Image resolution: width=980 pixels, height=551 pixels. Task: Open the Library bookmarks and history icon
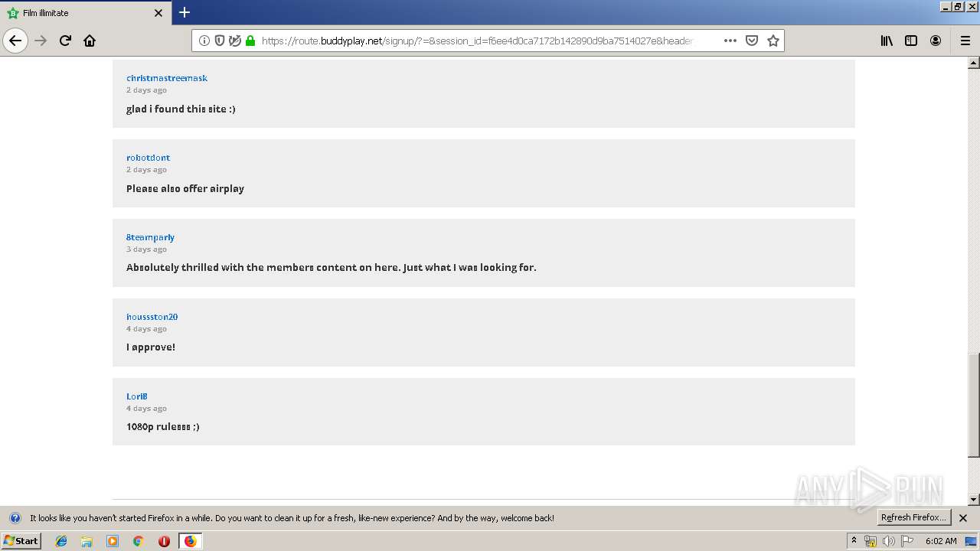[887, 41]
